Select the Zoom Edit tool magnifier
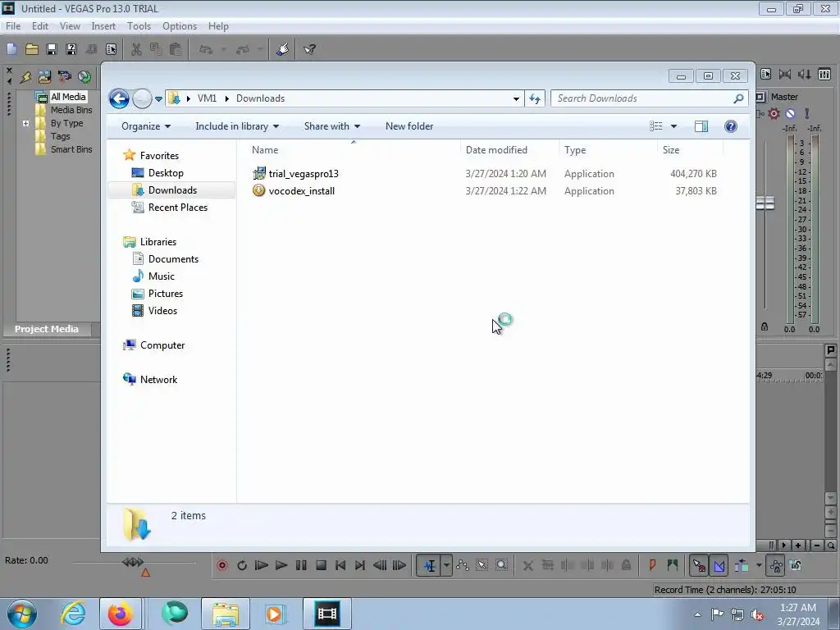 click(501, 565)
